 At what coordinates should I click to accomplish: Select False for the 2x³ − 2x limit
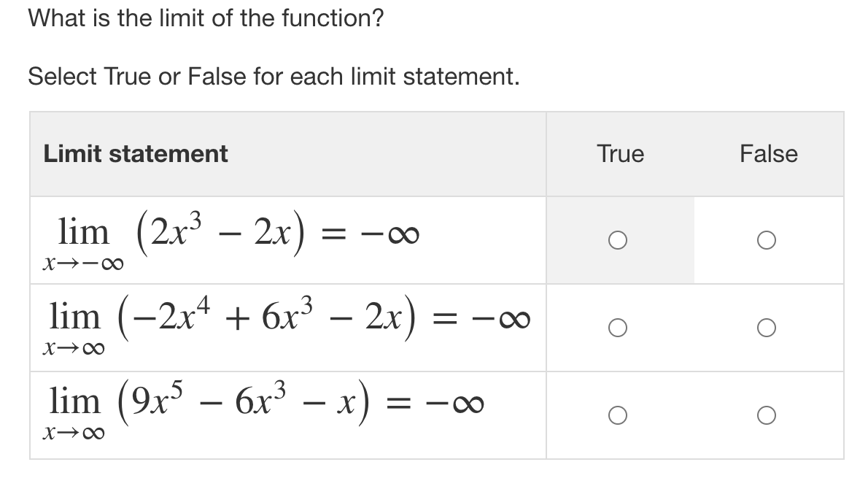coord(766,239)
